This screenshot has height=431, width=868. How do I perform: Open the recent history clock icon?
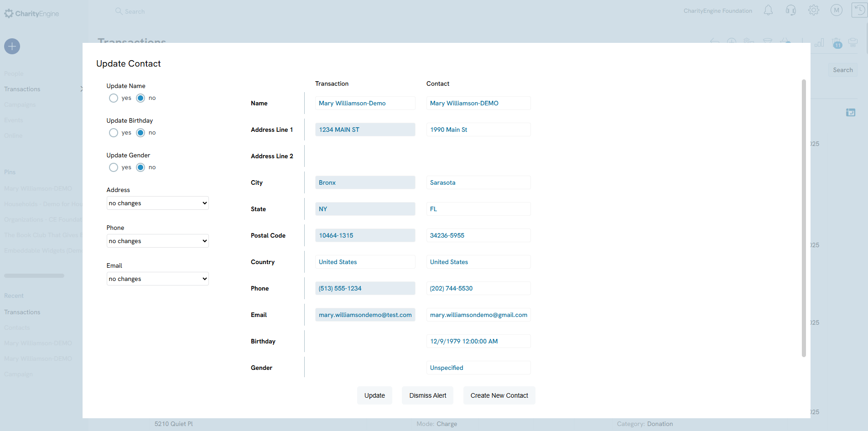pyautogui.click(x=859, y=10)
